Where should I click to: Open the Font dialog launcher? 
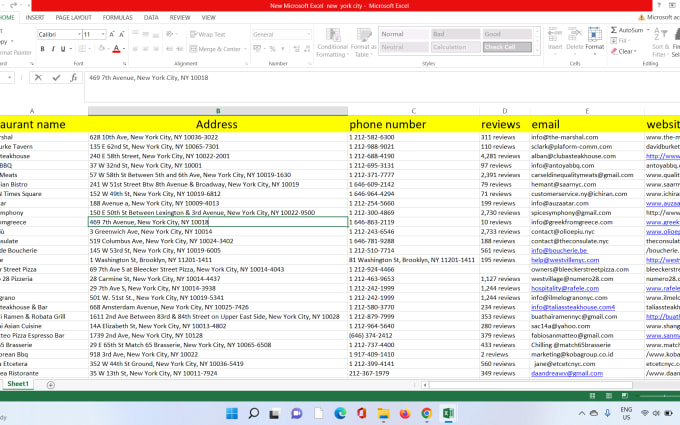click(124, 64)
